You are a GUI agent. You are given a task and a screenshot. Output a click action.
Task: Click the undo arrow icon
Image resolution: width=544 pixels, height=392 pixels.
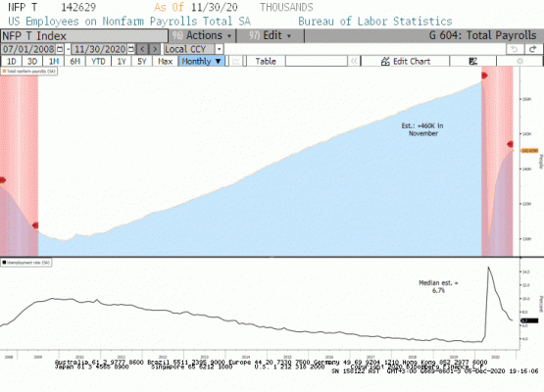(515, 49)
